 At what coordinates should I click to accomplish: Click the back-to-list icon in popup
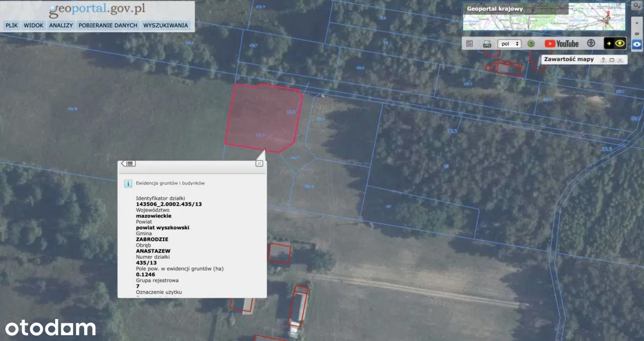coord(128,163)
